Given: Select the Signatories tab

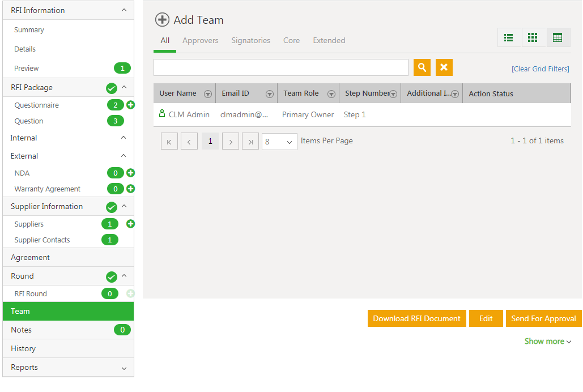Looking at the screenshot, I should pyautogui.click(x=250, y=40).
